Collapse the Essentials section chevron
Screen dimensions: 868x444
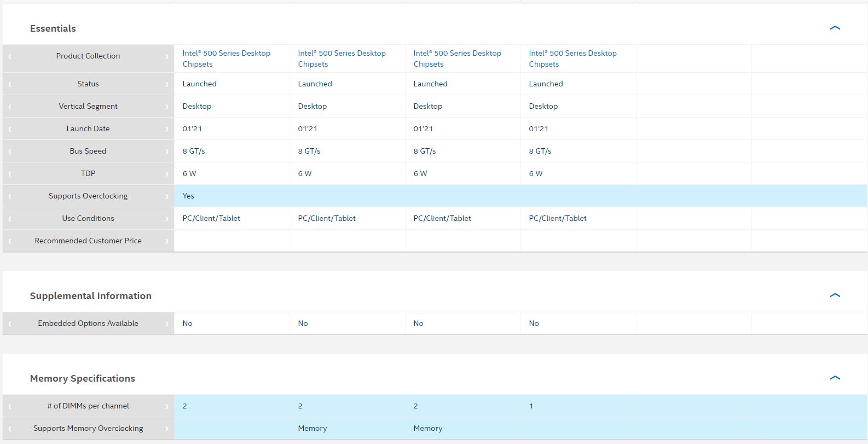point(835,28)
